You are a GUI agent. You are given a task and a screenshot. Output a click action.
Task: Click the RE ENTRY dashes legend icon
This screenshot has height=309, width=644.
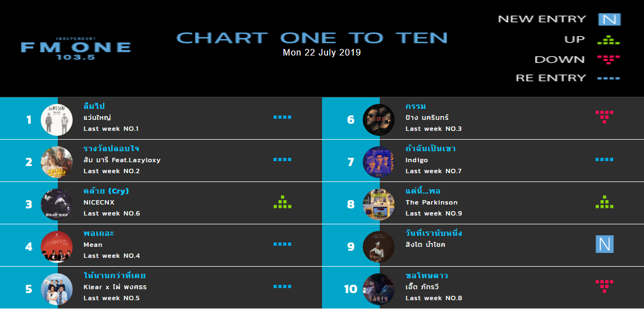pos(609,78)
